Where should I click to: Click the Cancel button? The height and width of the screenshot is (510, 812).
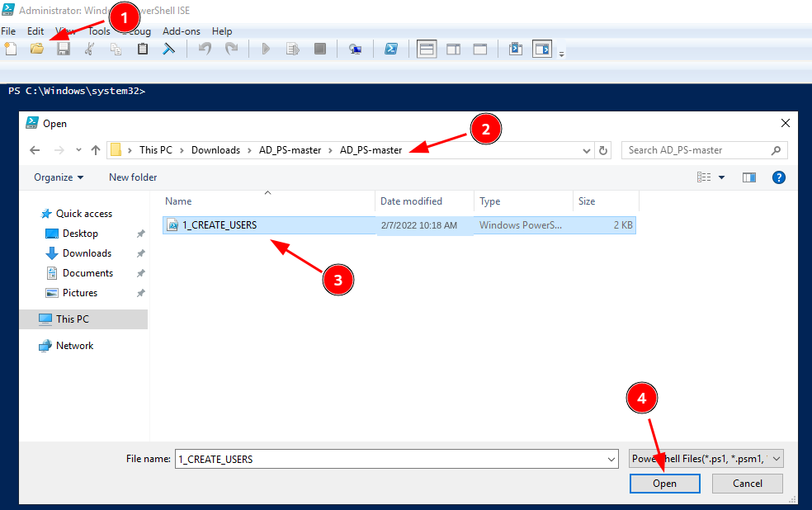pos(748,484)
